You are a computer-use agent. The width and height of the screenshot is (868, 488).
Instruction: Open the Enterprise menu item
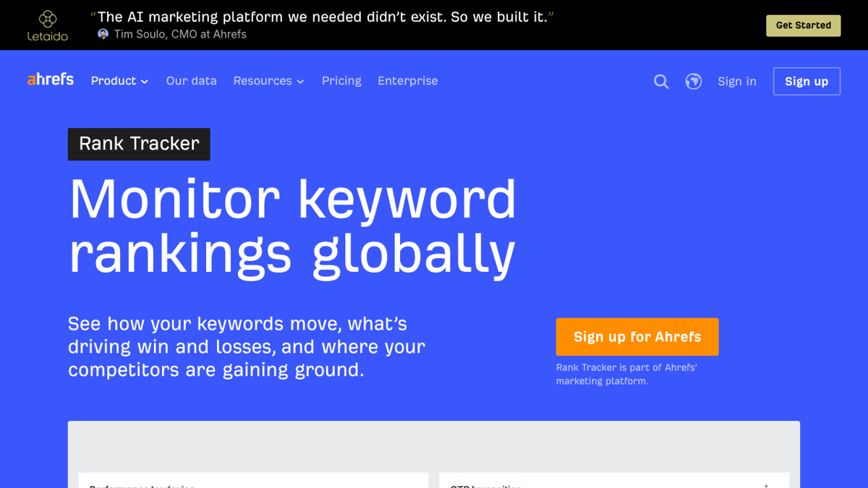[x=407, y=81]
